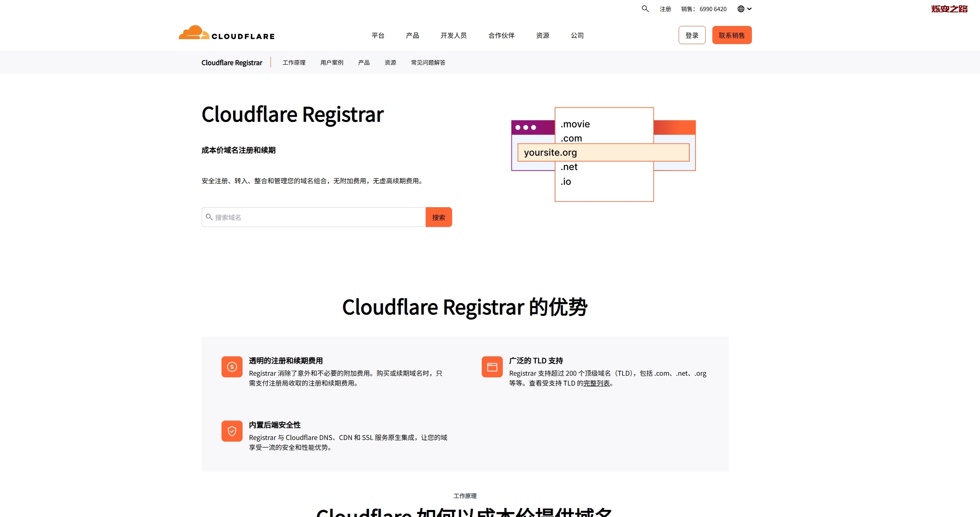The width and height of the screenshot is (980, 517).
Task: Open the 完整列表 full TLD list link
Action: (x=596, y=383)
